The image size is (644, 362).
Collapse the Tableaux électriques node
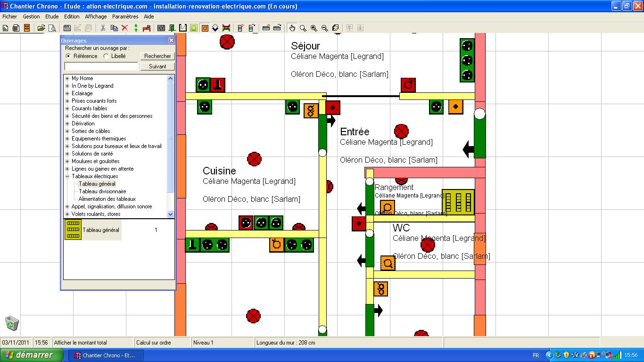[x=67, y=176]
